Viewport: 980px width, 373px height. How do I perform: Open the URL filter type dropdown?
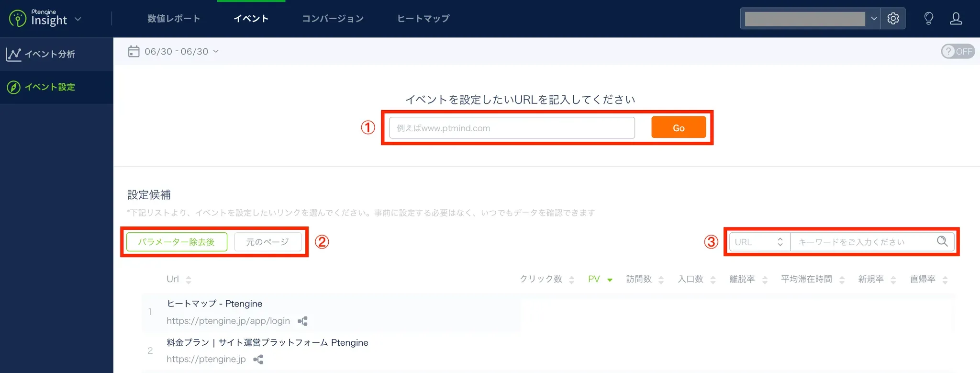[x=759, y=242]
